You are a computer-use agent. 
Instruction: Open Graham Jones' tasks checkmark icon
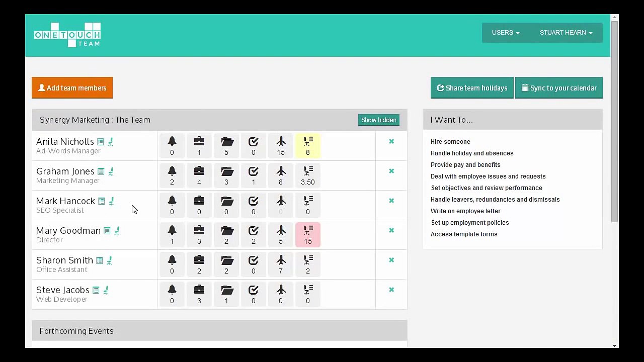[x=254, y=175]
